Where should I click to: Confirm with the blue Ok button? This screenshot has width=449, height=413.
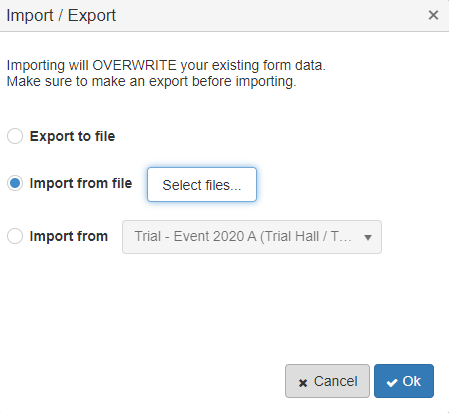(x=404, y=381)
